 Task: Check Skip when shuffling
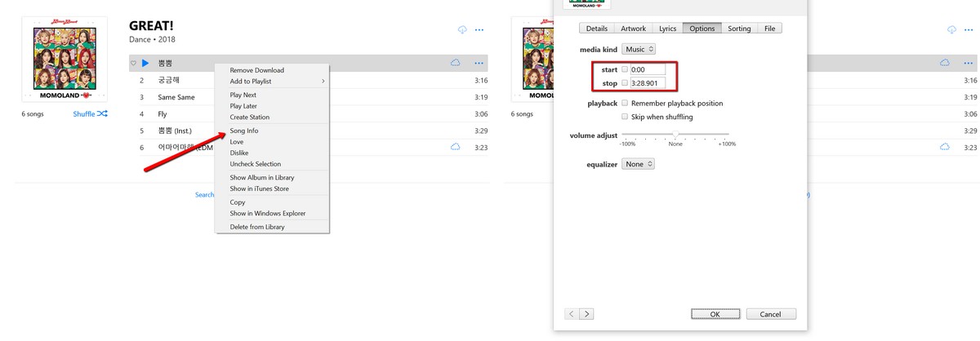pos(625,117)
